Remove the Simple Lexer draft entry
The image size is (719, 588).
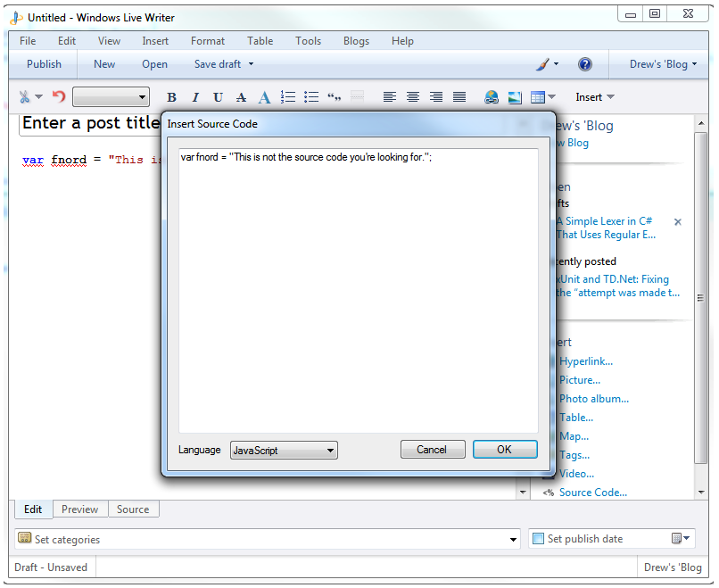(678, 222)
